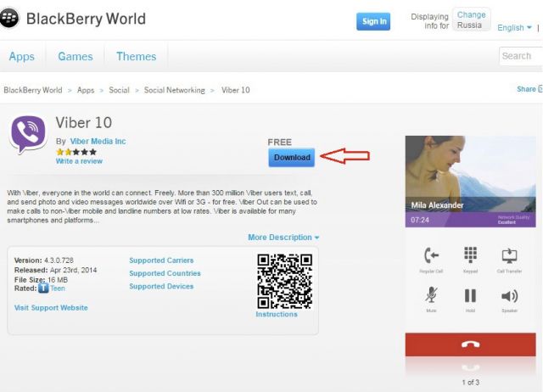Click the Version: 4.3.0.728 text
This screenshot has width=543, height=392.
click(x=43, y=260)
